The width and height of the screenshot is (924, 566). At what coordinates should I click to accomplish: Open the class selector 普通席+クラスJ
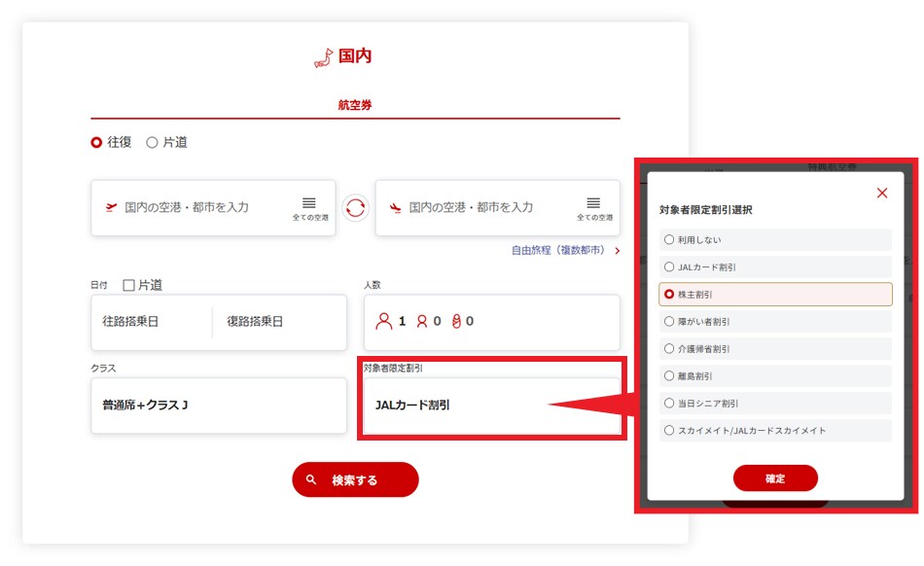pos(218,405)
